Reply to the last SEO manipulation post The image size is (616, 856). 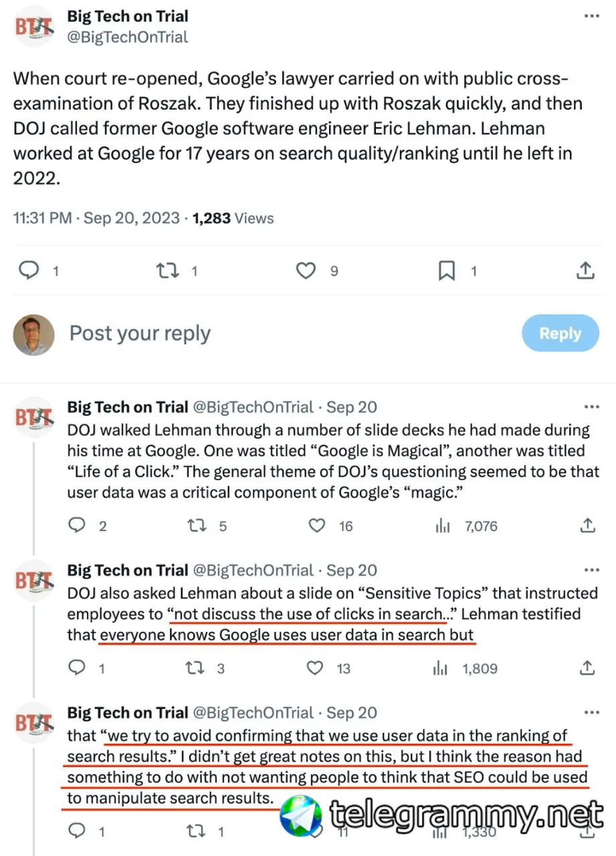pos(78,831)
